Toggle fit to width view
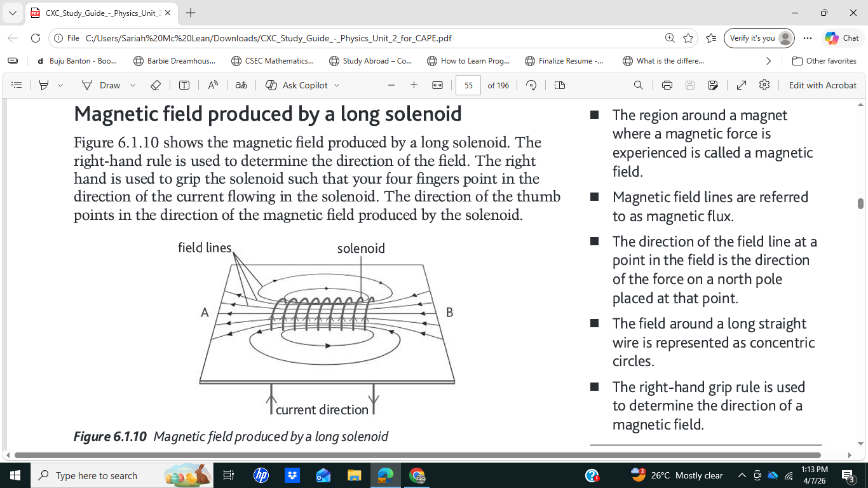 click(x=437, y=85)
